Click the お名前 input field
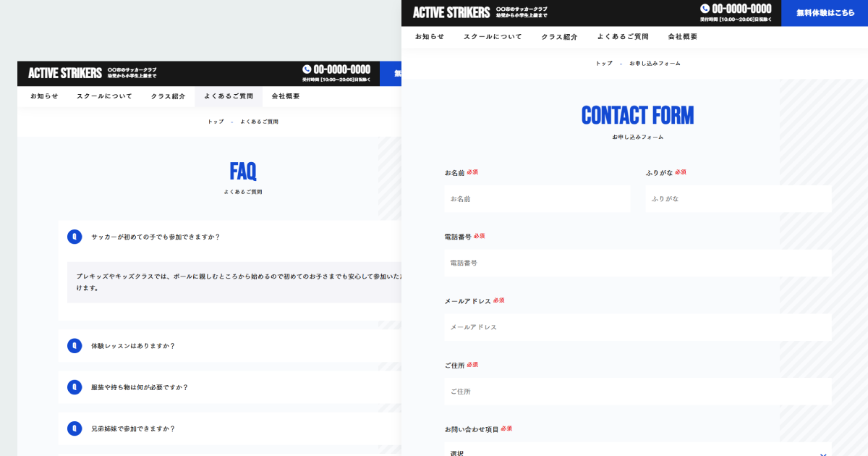 tap(537, 198)
